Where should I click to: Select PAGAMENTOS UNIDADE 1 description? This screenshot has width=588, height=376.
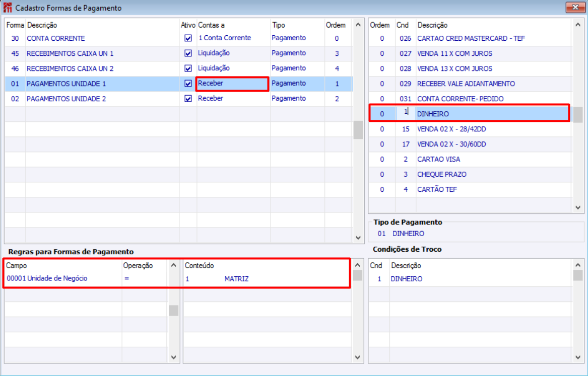tap(66, 84)
